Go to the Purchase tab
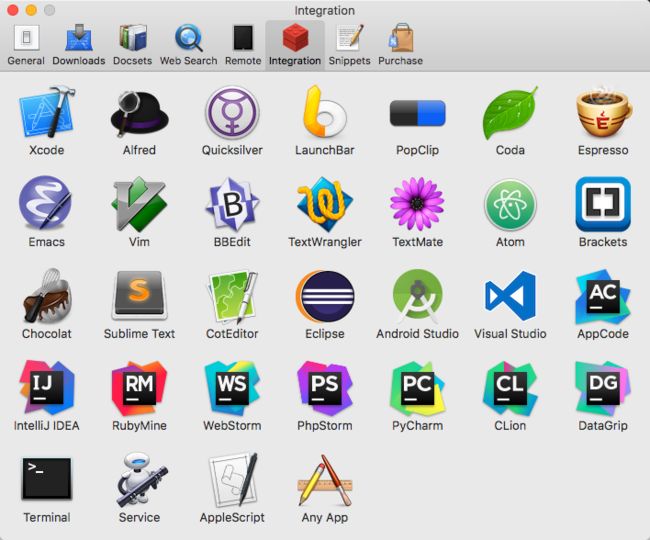The image size is (650, 540). pos(400,45)
